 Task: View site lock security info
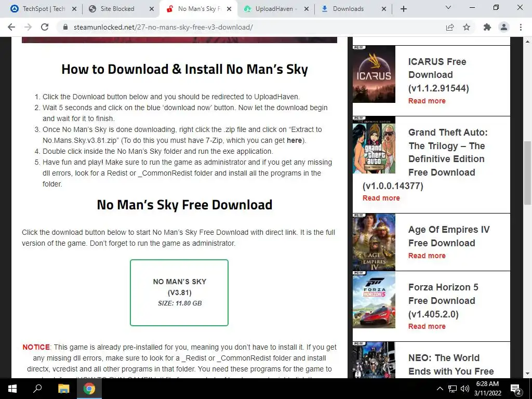pos(65,27)
